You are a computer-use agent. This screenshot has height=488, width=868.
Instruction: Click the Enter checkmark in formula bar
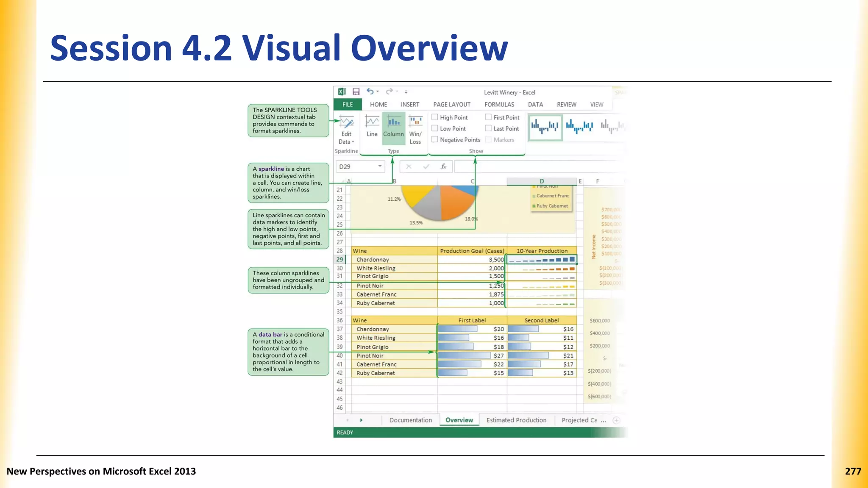pos(426,166)
